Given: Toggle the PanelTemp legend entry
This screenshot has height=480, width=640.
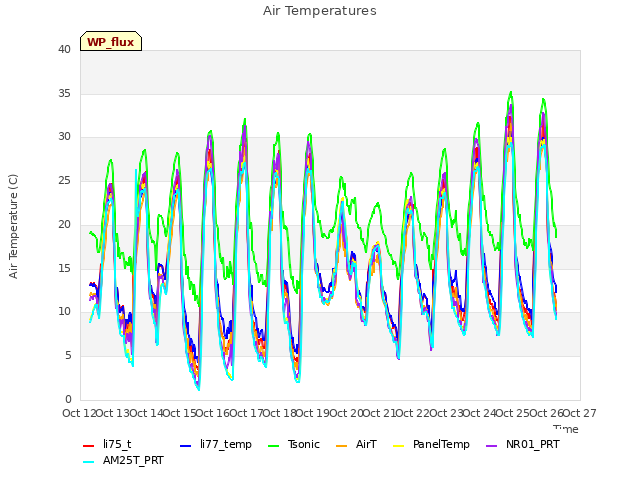Looking at the screenshot, I should [x=431, y=444].
